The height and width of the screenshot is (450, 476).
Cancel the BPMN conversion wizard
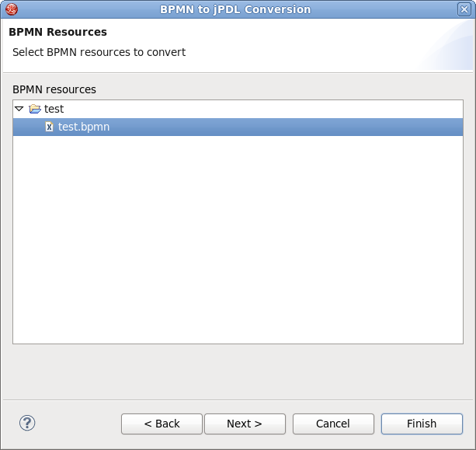pyautogui.click(x=333, y=424)
